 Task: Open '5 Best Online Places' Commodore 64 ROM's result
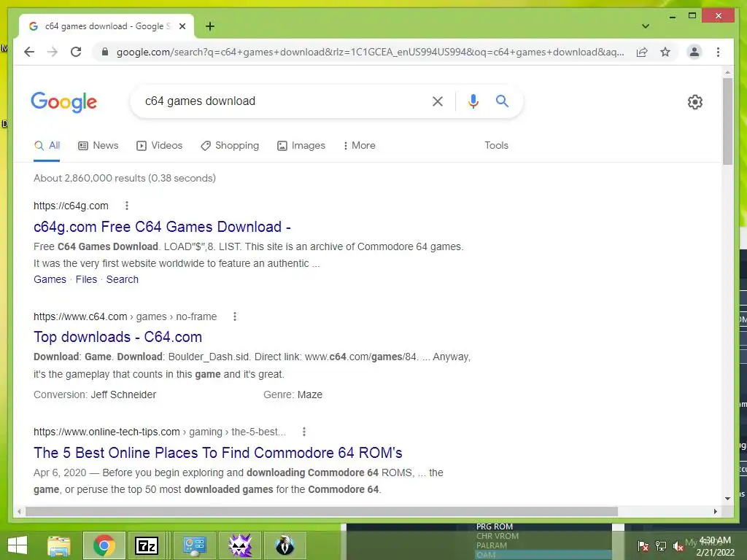tap(217, 453)
